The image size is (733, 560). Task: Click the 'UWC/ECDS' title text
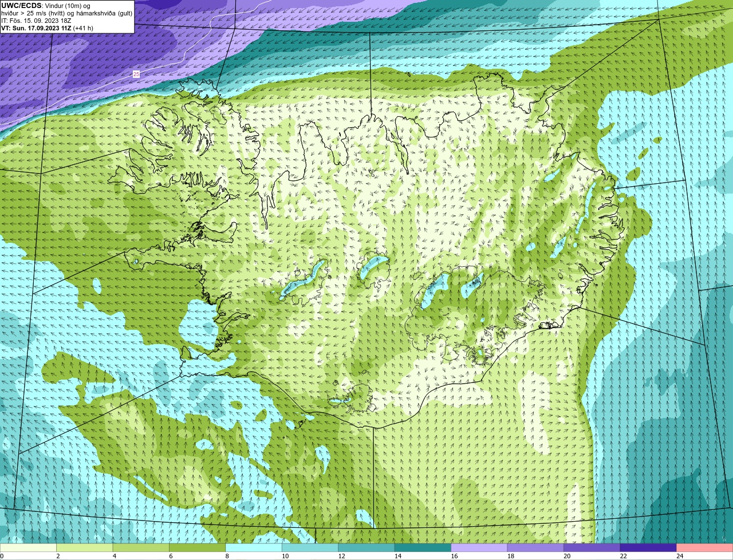pos(21,5)
